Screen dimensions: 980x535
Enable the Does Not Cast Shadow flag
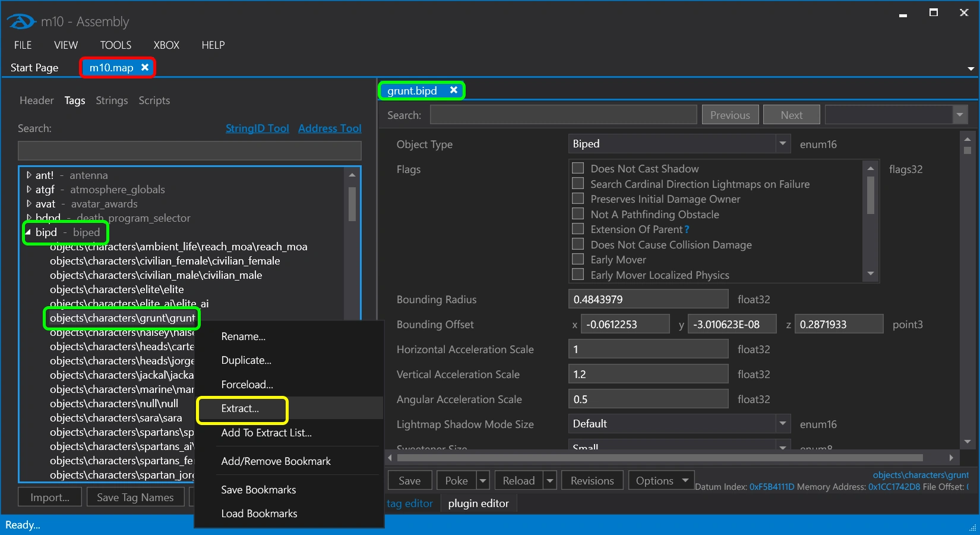click(x=577, y=169)
